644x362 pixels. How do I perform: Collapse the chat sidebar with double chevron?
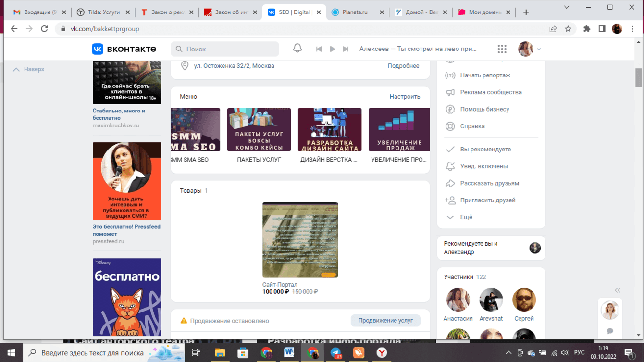618,290
